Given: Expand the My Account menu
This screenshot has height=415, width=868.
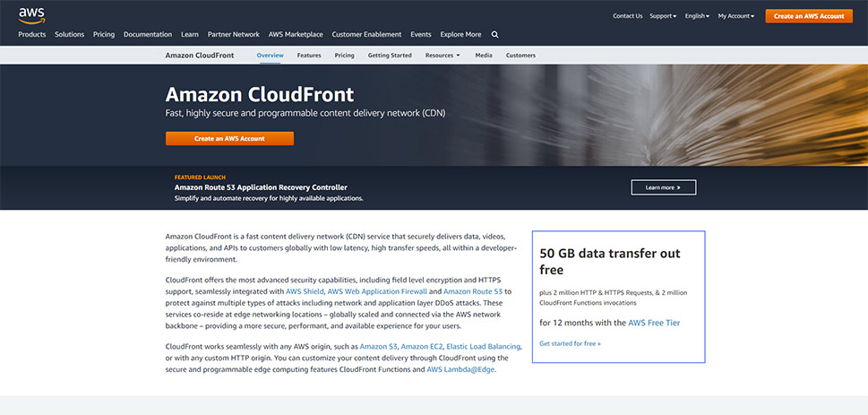Looking at the screenshot, I should tap(735, 16).
